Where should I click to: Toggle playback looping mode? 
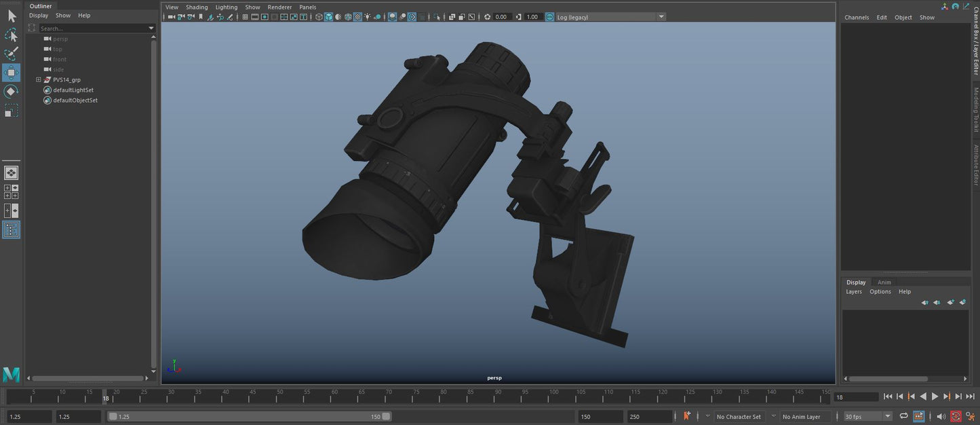(903, 416)
